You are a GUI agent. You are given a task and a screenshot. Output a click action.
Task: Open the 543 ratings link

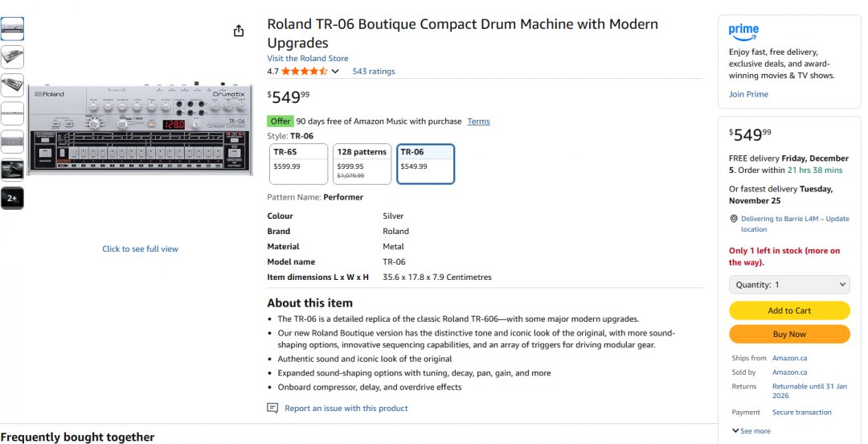point(374,72)
